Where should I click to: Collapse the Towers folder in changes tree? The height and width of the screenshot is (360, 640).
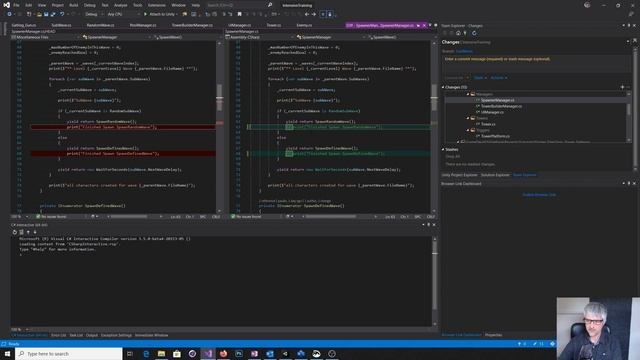pyautogui.click(x=468, y=118)
